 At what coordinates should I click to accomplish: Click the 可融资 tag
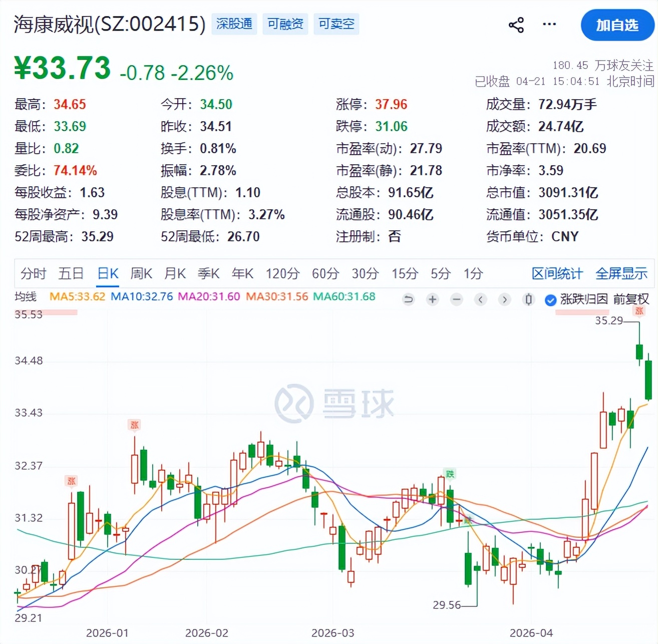285,24
